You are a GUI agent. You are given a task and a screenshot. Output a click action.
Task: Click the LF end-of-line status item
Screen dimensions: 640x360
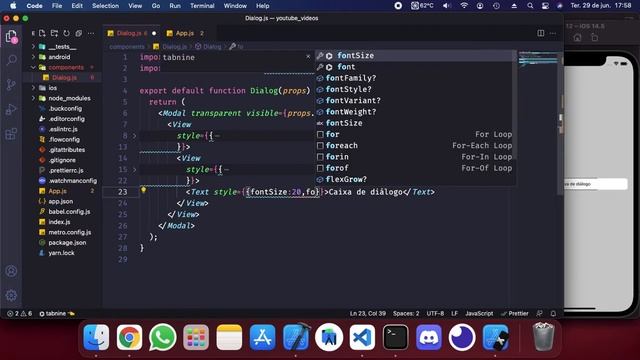454,313
